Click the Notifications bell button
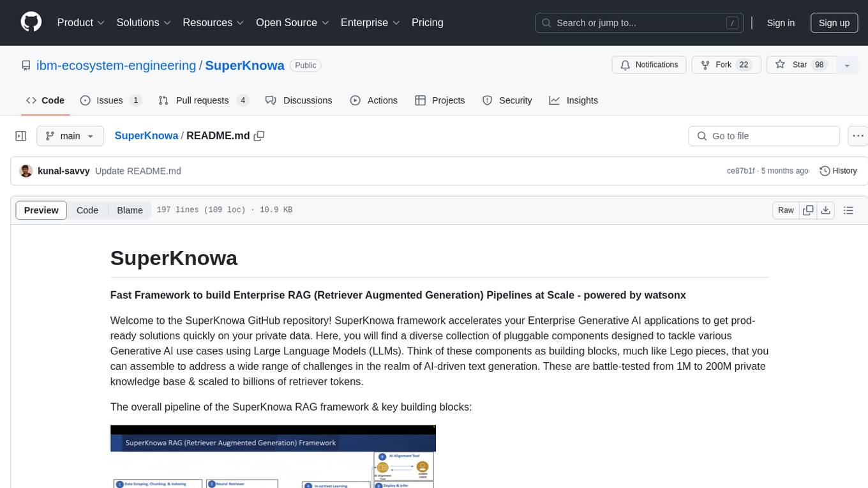The image size is (868, 488). tap(649, 65)
